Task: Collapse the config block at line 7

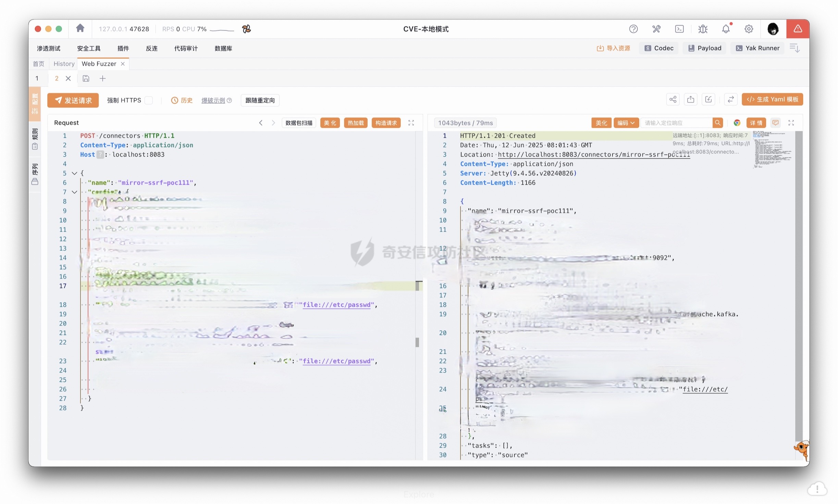Action: click(74, 192)
